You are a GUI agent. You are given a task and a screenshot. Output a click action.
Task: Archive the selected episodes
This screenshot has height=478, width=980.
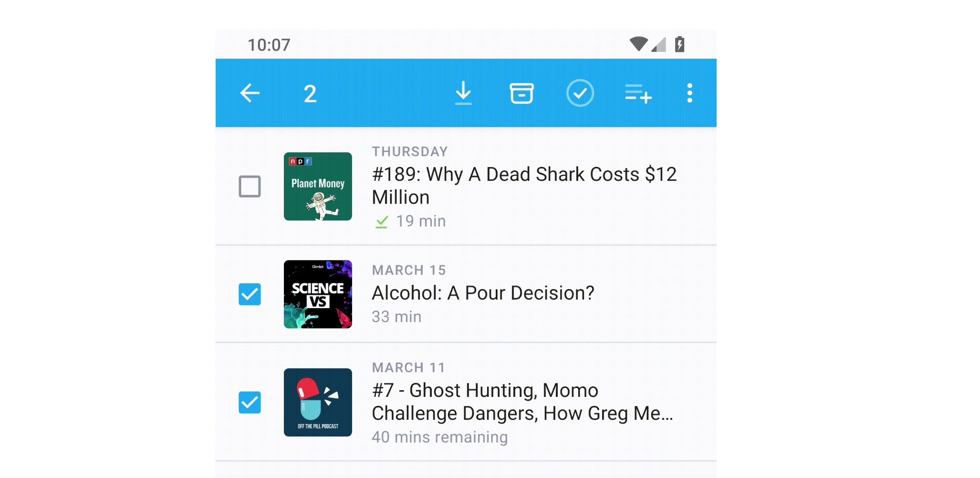[x=521, y=94]
